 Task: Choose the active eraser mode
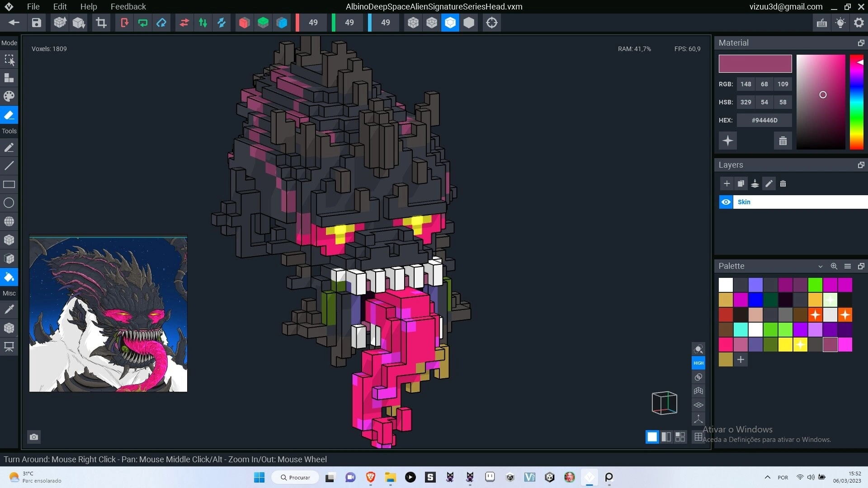pos(9,115)
